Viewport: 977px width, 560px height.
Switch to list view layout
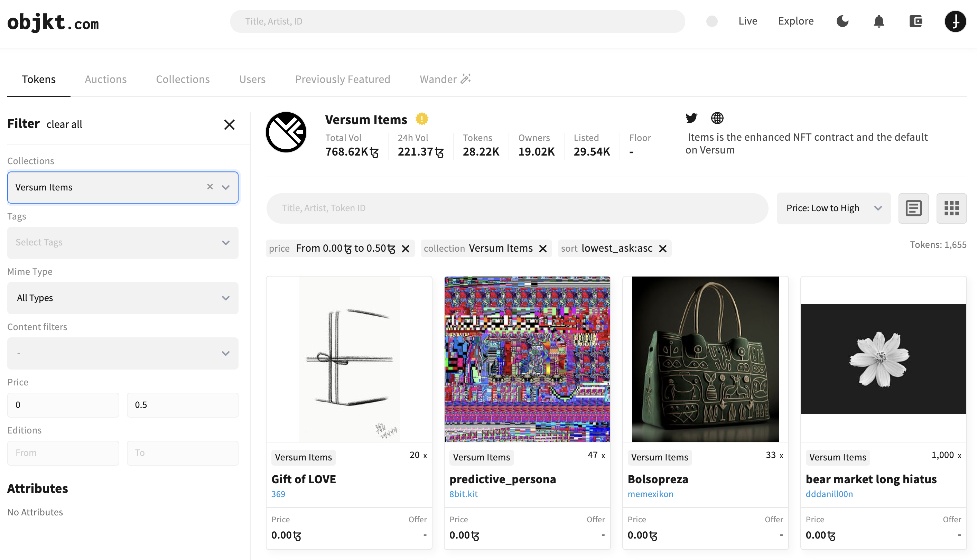pos(913,208)
